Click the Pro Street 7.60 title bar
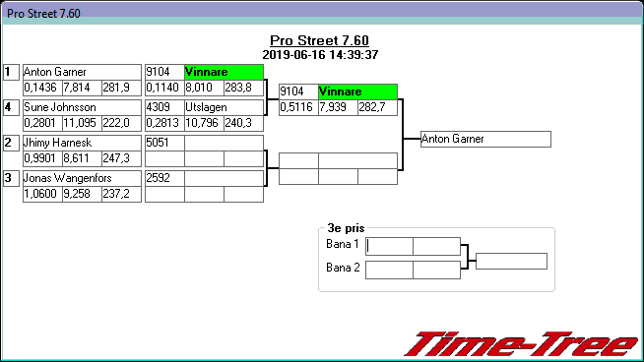This screenshot has width=644, height=362. pyautogui.click(x=322, y=13)
